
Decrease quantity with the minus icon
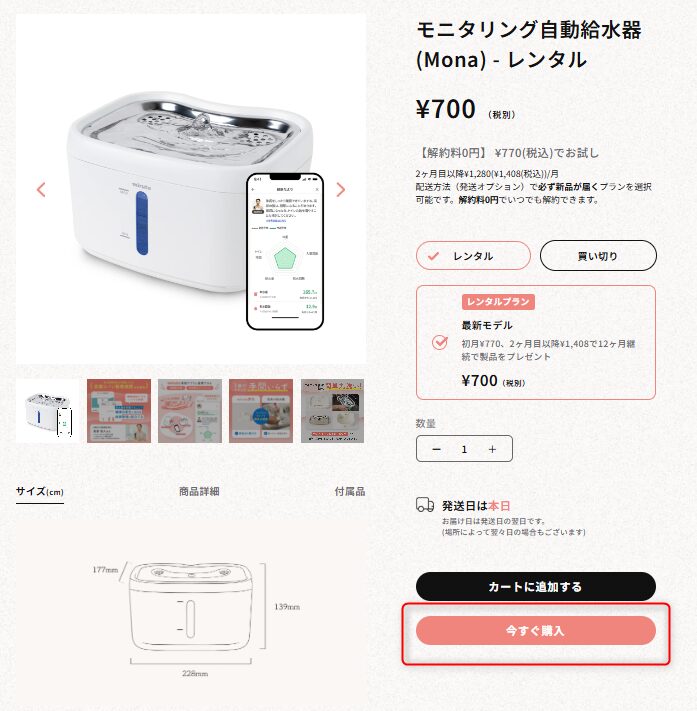(436, 449)
